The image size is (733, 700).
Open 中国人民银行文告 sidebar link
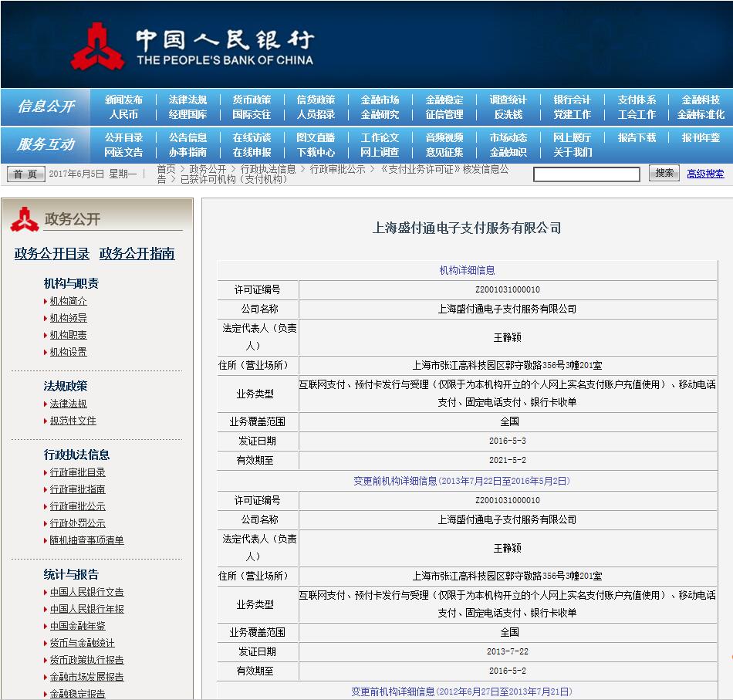pos(87,592)
